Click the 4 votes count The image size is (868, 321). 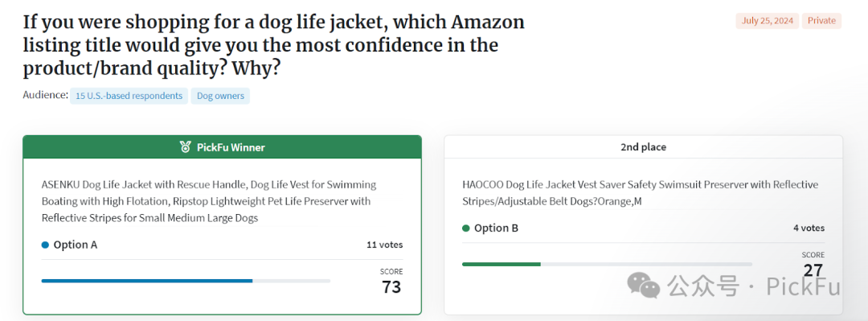pos(809,228)
